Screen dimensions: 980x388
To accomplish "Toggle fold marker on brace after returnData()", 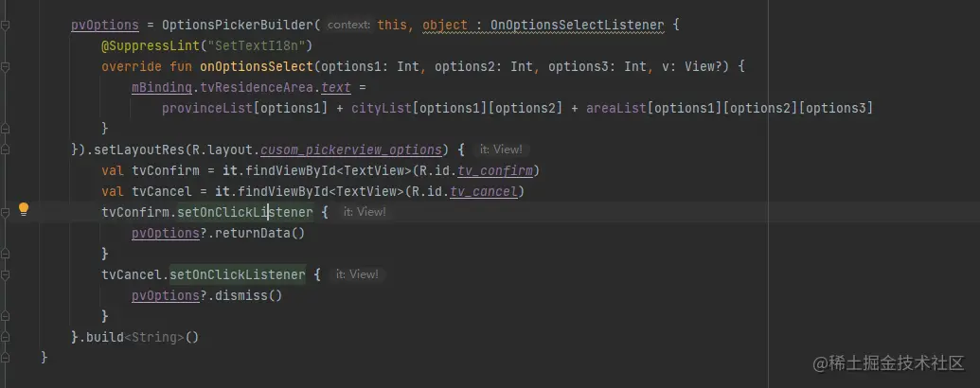I will coord(5,254).
